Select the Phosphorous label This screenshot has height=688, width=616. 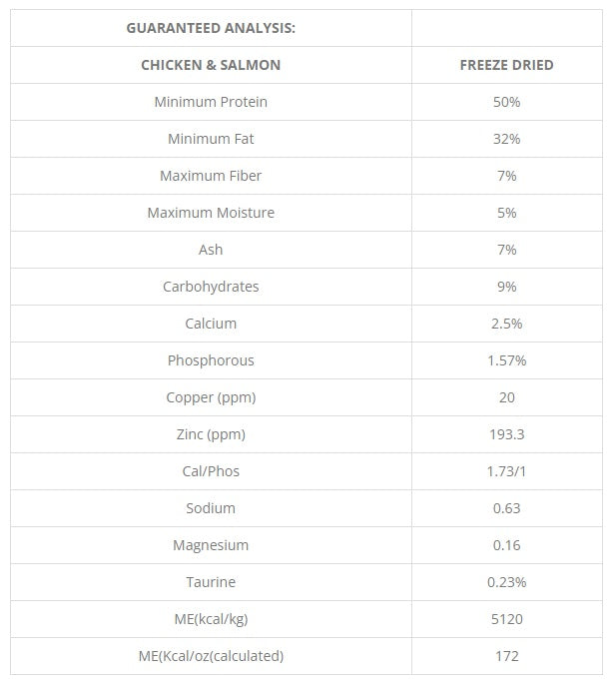point(211,360)
